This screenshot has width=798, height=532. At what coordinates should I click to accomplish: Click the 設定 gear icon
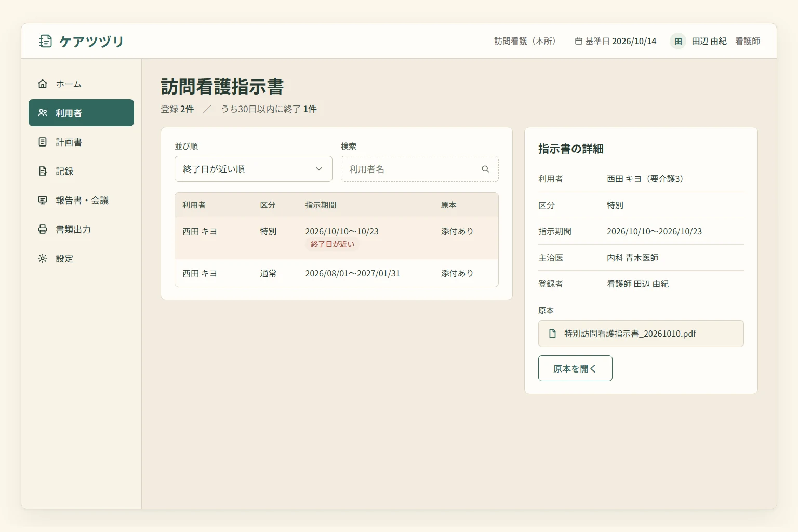(43, 258)
